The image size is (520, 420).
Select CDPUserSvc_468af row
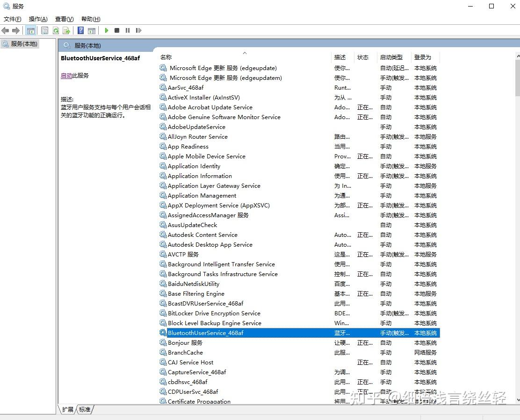point(299,392)
